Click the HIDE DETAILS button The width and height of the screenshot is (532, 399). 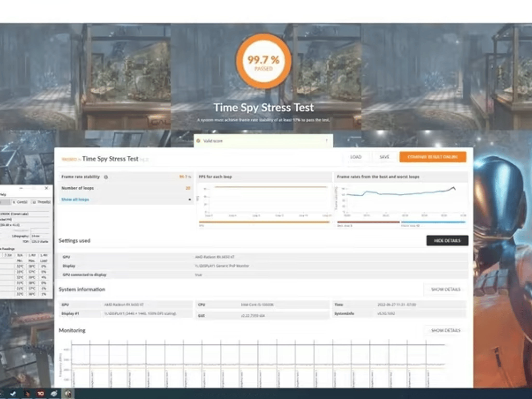(x=447, y=241)
